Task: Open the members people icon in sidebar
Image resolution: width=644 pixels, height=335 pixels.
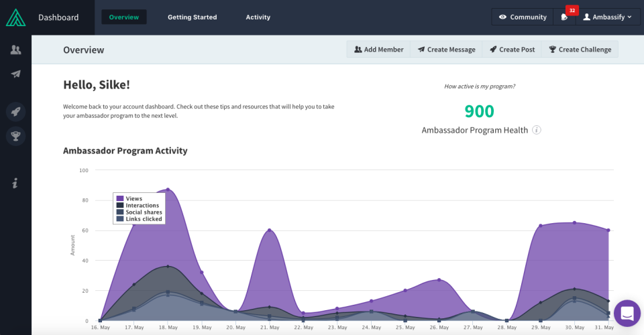Action: [15, 50]
